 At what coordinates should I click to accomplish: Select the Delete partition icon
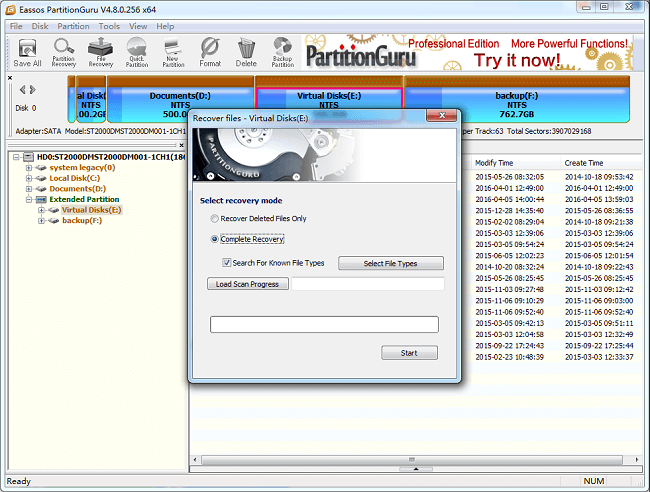(246, 53)
